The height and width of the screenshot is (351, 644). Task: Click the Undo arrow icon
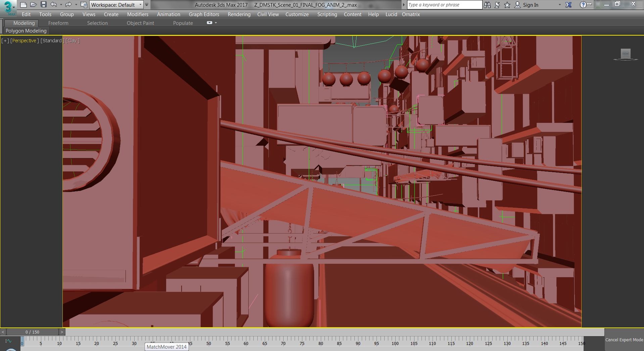(53, 5)
